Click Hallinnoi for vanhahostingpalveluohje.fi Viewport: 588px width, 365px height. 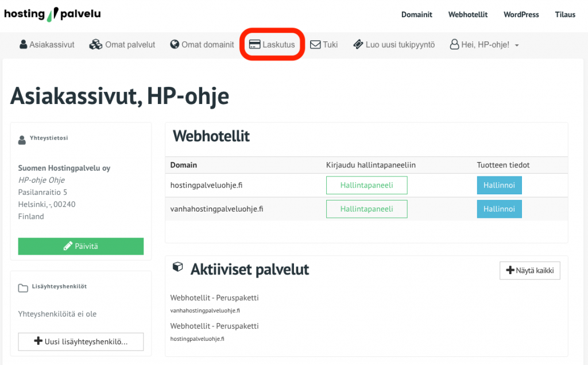click(x=499, y=209)
